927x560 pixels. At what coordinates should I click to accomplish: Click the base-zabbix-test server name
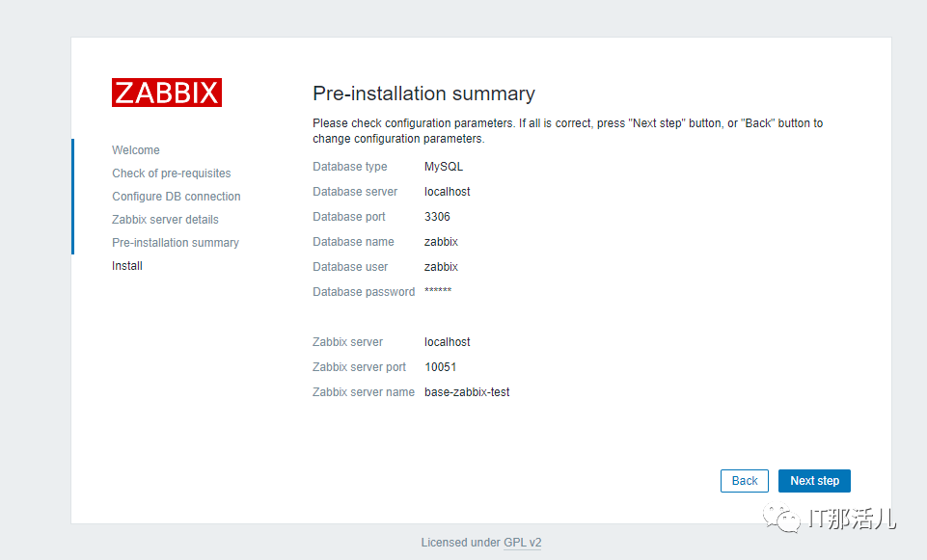point(467,392)
